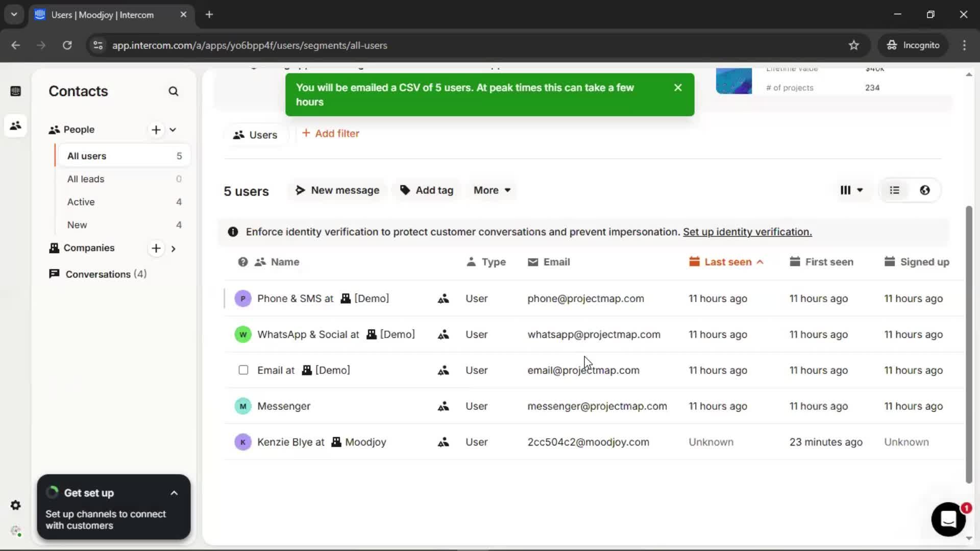Tick the checkbox for Email at [Demo] row
The height and width of the screenshot is (551, 980).
click(x=243, y=370)
